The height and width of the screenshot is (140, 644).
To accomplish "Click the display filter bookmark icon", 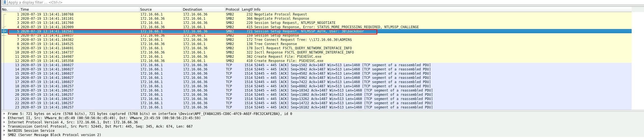I will click(x=4, y=2).
